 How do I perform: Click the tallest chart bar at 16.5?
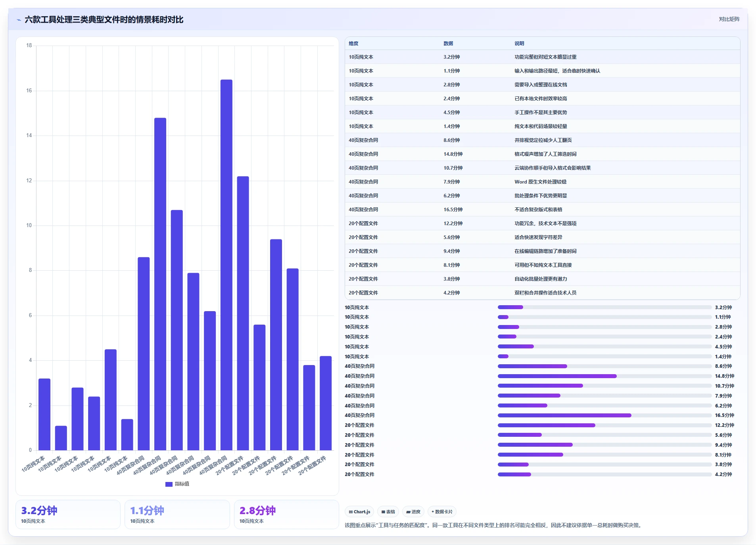226,265
